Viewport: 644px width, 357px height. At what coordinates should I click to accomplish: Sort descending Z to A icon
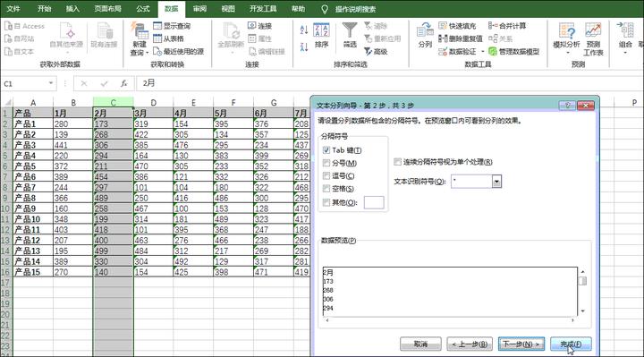(x=304, y=47)
